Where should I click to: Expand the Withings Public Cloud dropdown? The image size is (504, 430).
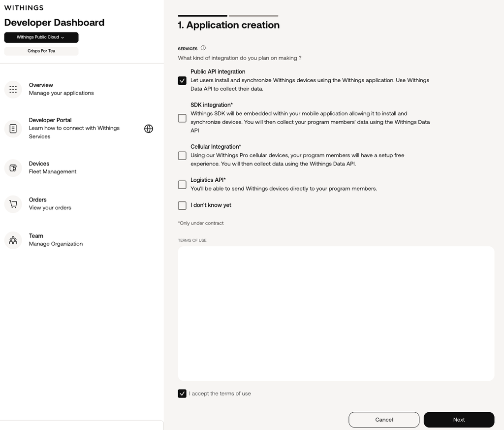tap(41, 37)
